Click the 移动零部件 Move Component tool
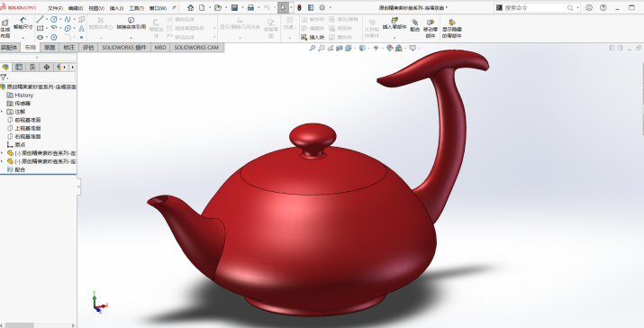The height and width of the screenshot is (328, 644). 430,28
